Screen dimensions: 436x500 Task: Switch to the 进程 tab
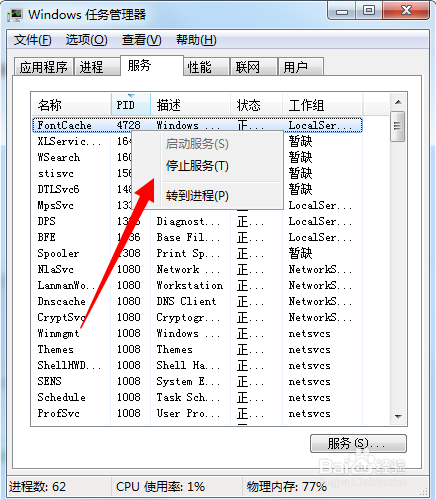(97, 67)
